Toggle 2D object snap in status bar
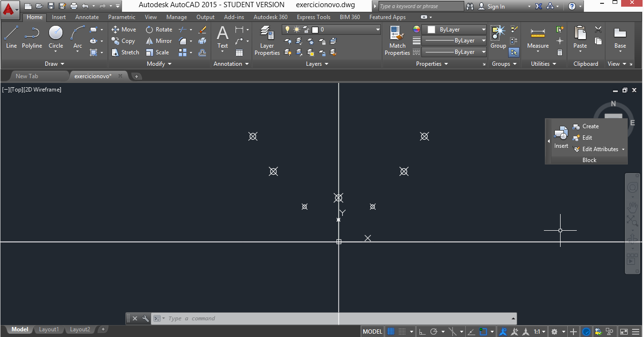644x337 pixels. click(483, 331)
